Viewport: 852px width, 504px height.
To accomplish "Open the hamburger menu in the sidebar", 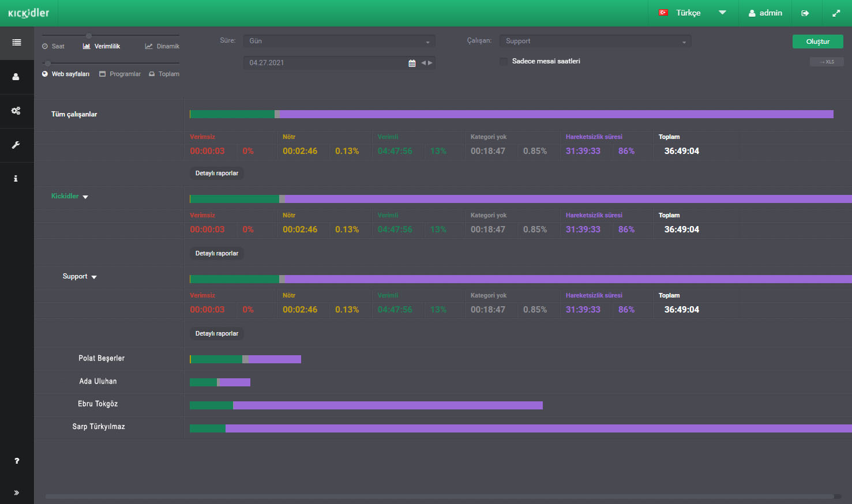I will tap(17, 43).
